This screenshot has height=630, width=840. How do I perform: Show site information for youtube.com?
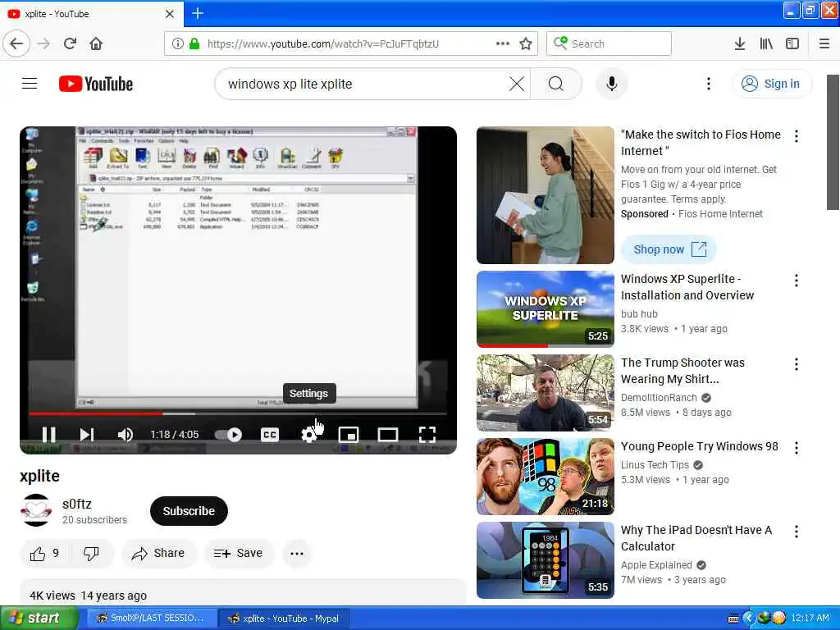[177, 43]
